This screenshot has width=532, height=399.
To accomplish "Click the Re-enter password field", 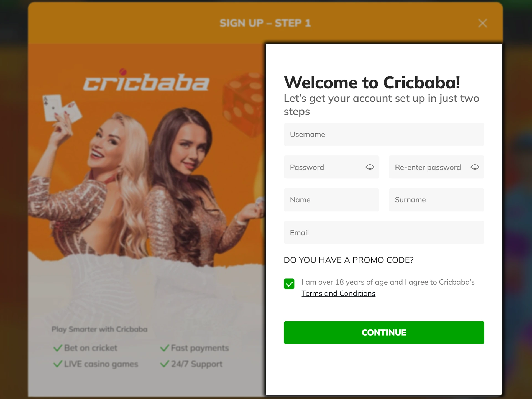I will [x=437, y=167].
